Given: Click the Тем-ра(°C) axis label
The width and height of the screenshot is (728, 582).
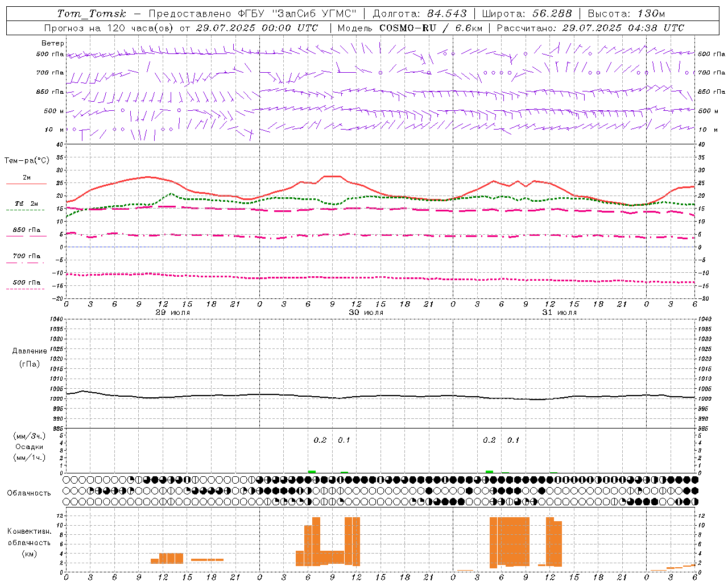Looking at the screenshot, I should 27,161.
